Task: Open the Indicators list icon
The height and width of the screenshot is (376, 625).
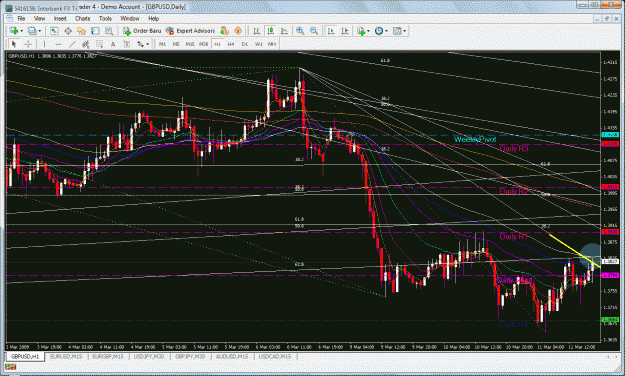Action: click(361, 31)
